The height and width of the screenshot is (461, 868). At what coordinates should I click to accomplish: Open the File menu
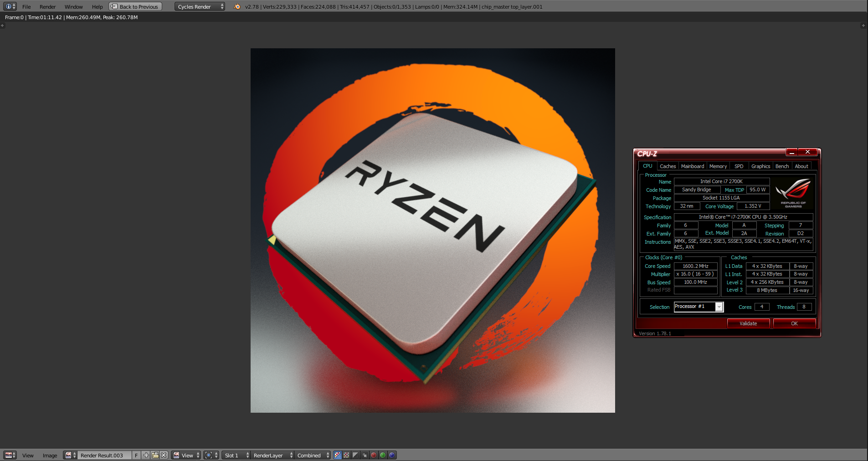tap(26, 7)
